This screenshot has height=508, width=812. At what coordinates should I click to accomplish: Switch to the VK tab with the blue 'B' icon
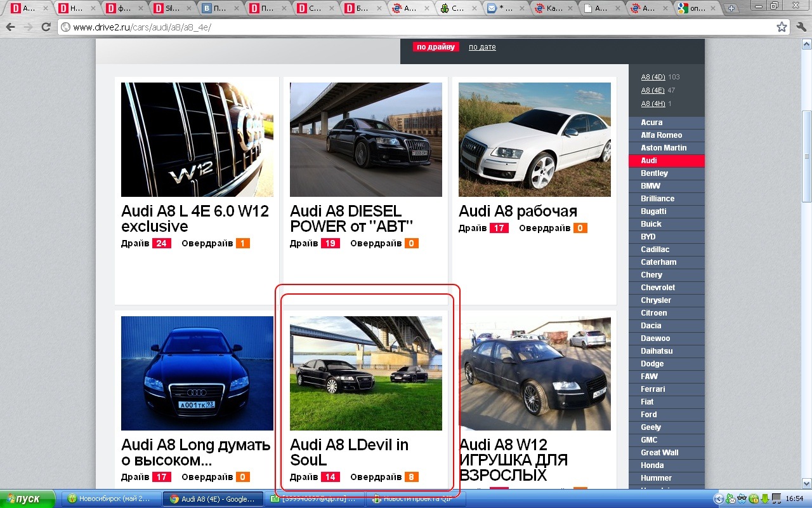pyautogui.click(x=221, y=9)
